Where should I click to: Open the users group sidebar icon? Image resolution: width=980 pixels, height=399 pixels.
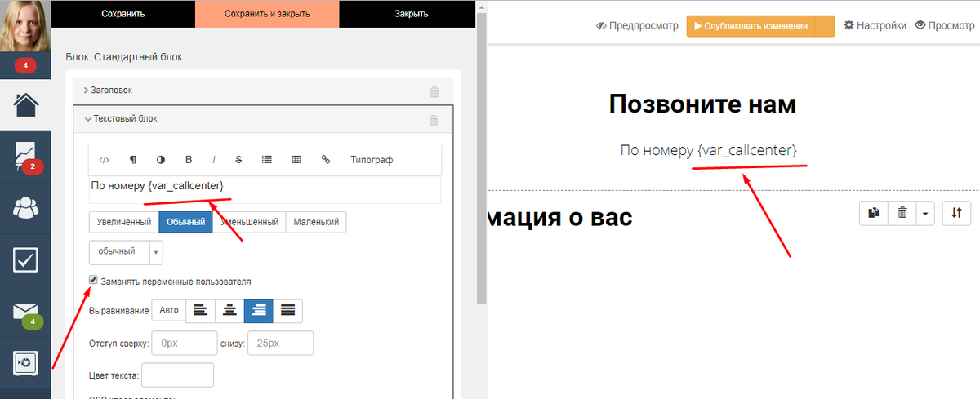tap(25, 208)
